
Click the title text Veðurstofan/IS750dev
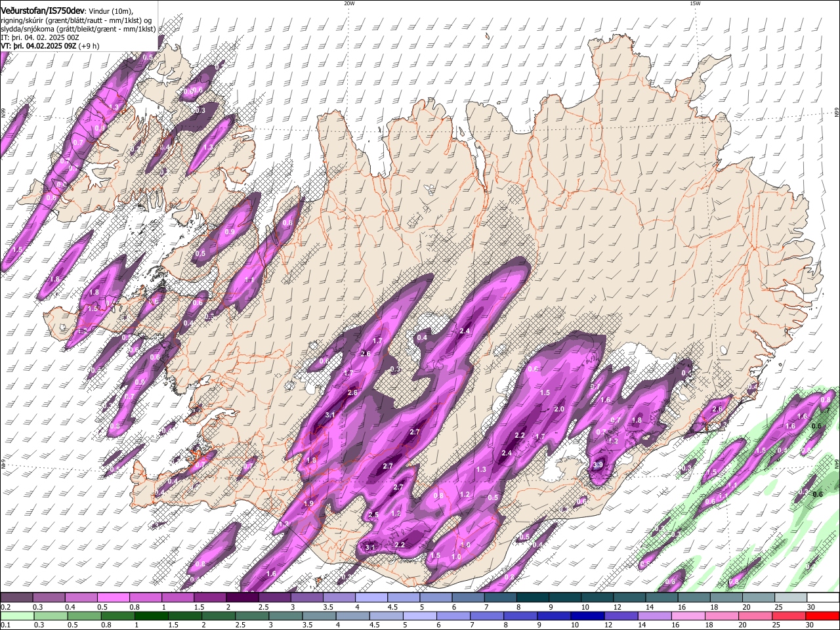[x=43, y=11]
